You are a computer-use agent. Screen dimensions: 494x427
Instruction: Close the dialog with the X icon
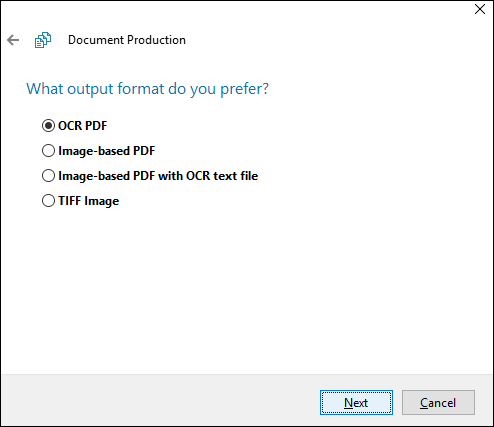[480, 9]
